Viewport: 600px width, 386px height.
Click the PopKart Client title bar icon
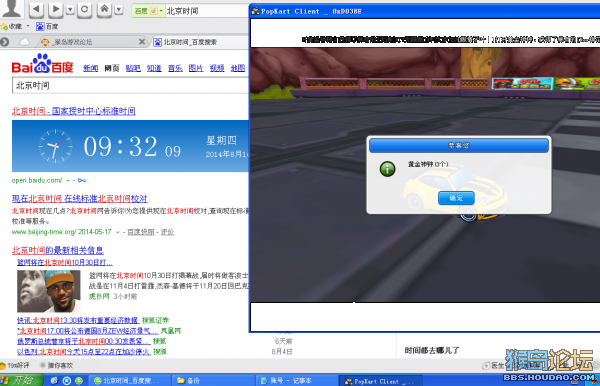(x=255, y=11)
